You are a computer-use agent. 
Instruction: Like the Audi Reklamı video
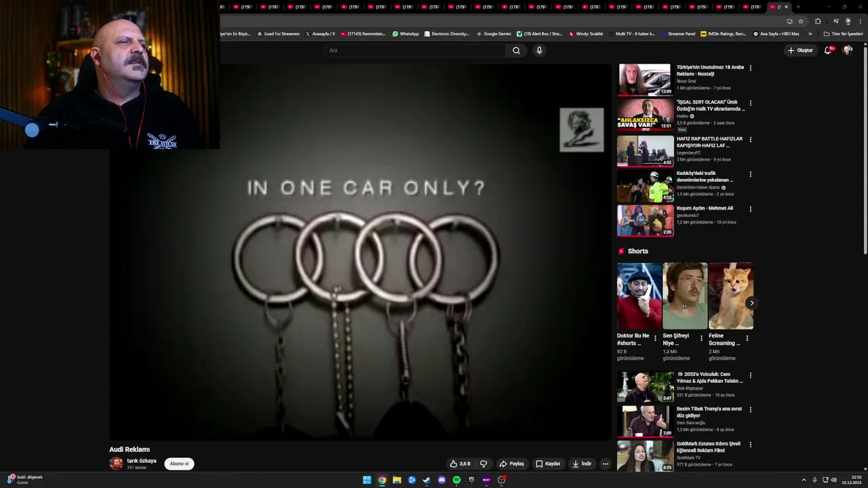(460, 464)
